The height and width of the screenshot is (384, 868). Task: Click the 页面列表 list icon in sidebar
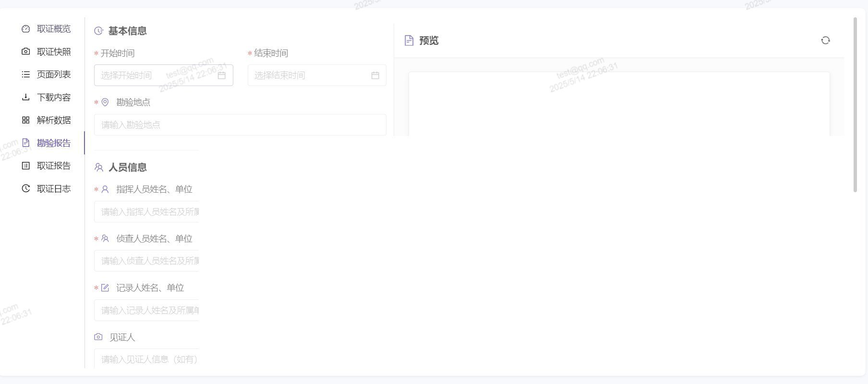pyautogui.click(x=26, y=74)
